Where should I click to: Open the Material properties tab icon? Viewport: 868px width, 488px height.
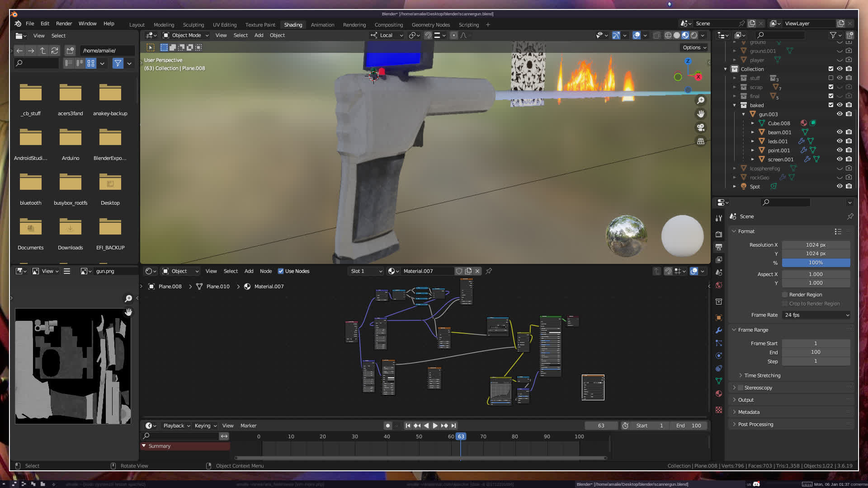[x=719, y=394]
